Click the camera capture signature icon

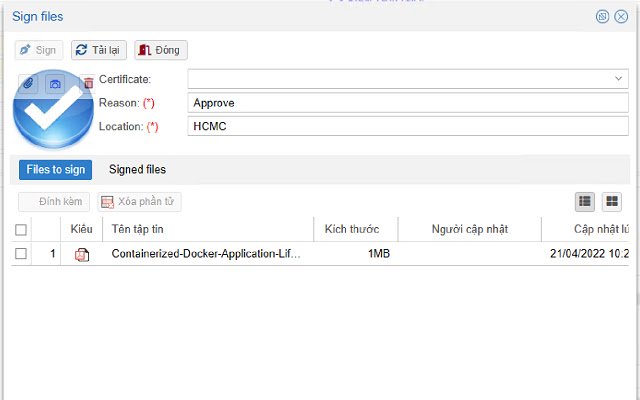point(55,84)
